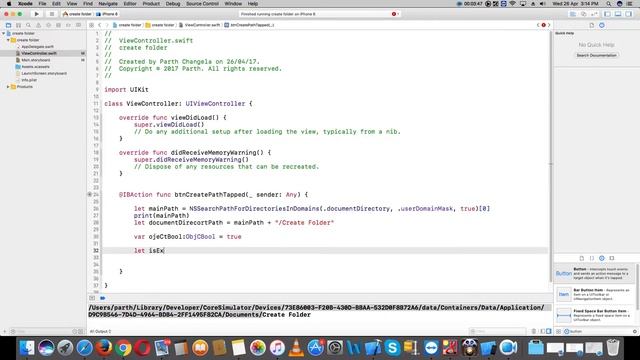Select the Bar Button Item object
640x360 pixels.
pyautogui.click(x=595, y=294)
